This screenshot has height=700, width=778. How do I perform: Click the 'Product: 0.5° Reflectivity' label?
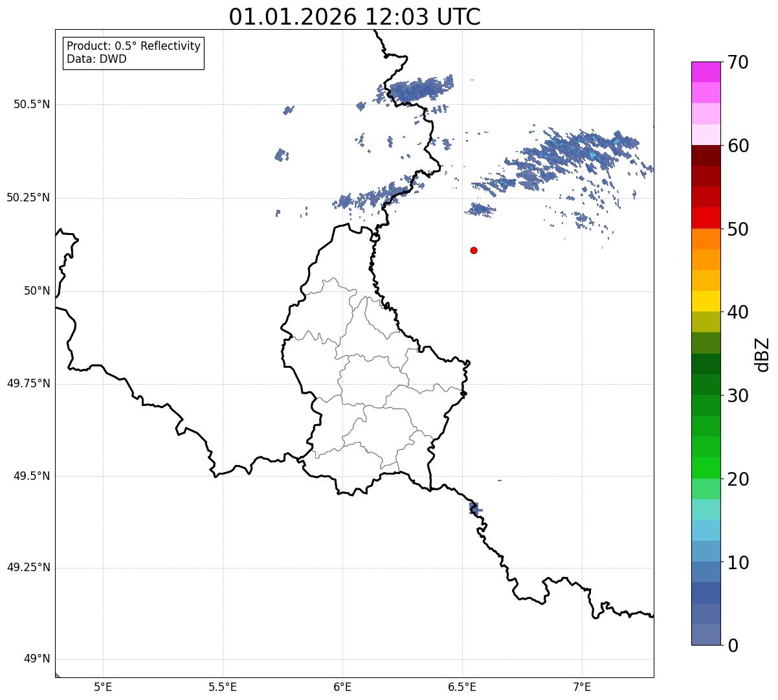[x=133, y=46]
